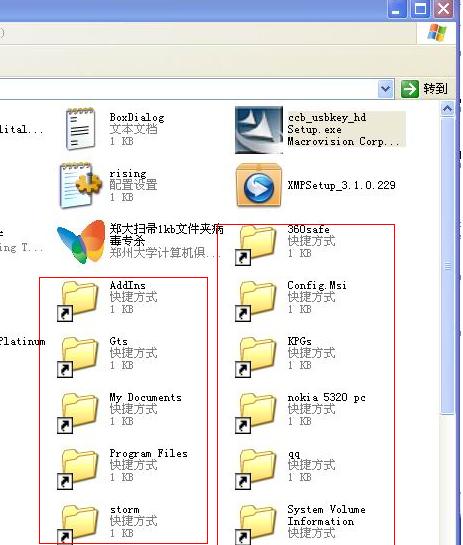The image size is (463, 545).
Task: Select the 360safe shortcut folder icon
Action: 257,244
